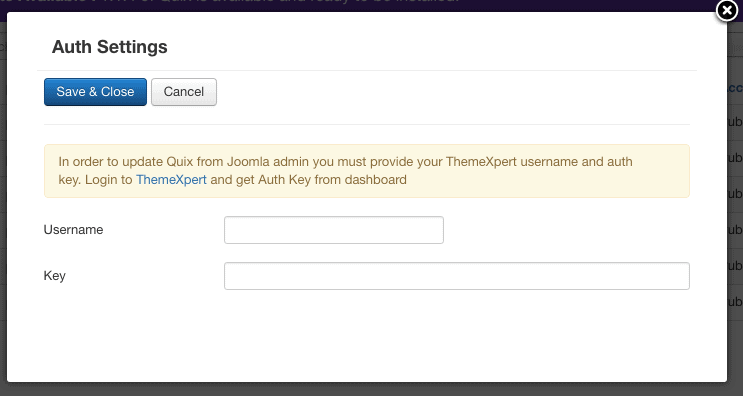This screenshot has width=743, height=396.
Task: Click the Key label text
Action: coord(54,276)
